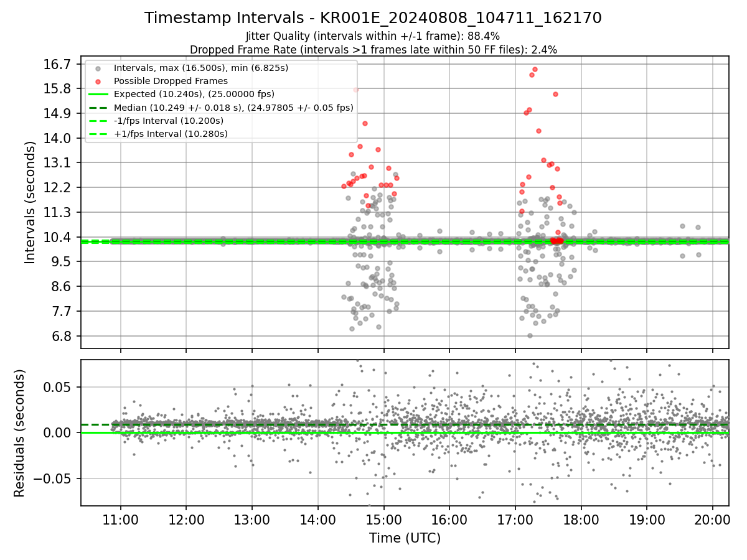Click the "Time (UTC)" x-axis label
This screenshot has width=747, height=560.
pyautogui.click(x=405, y=538)
